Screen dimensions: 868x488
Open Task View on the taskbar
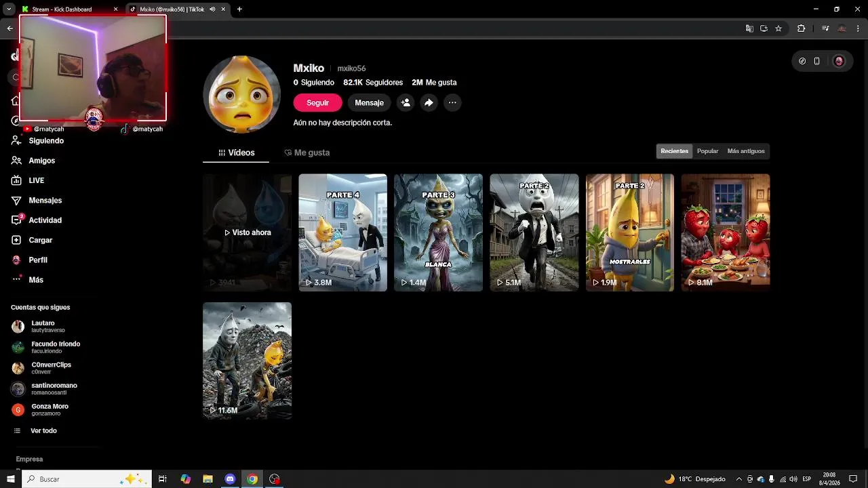tap(163, 479)
